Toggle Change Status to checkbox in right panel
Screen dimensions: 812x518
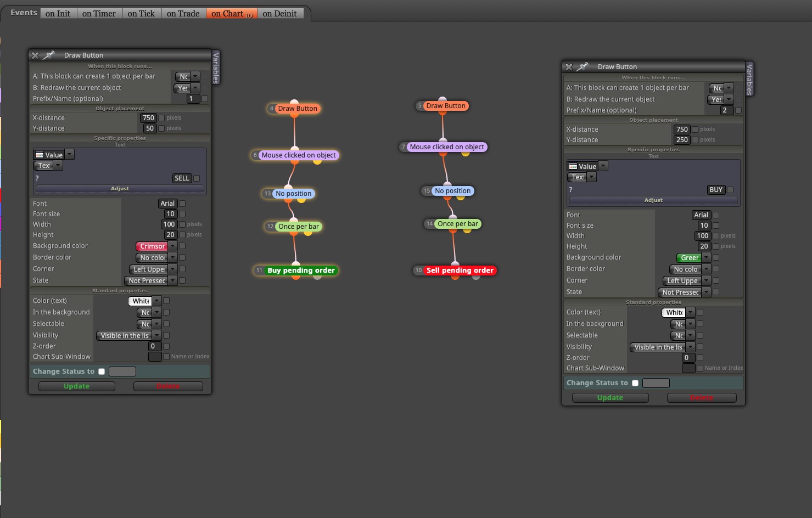click(635, 383)
